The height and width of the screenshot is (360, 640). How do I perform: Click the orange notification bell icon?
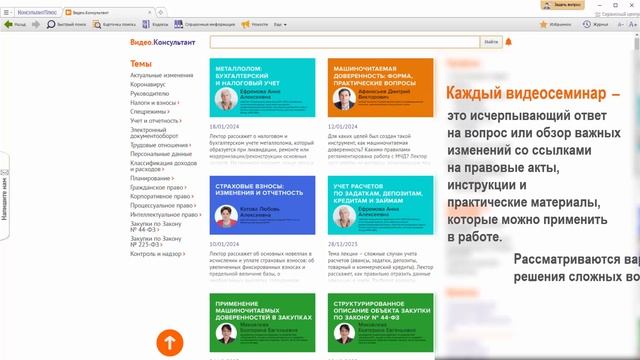tap(509, 42)
